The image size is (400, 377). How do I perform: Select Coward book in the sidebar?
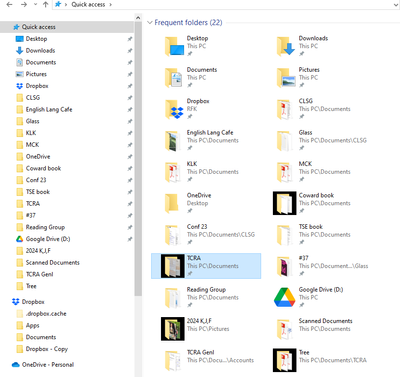pos(43,168)
